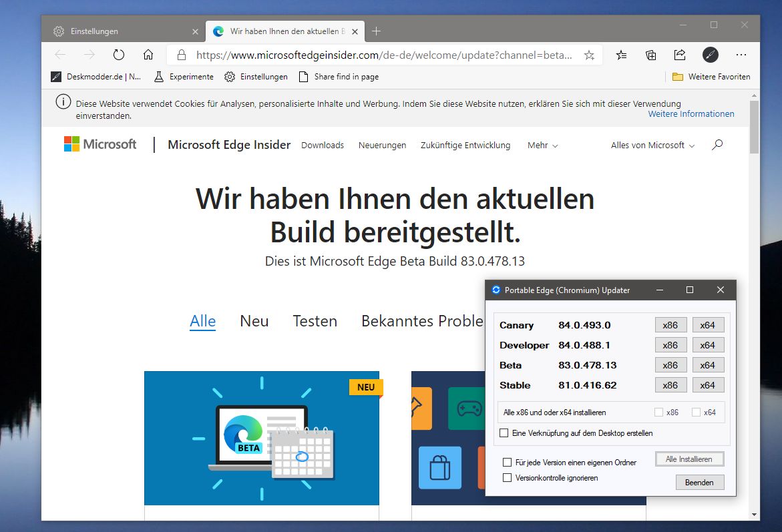Open the Deskmodder.de bookmark
This screenshot has width=782, height=532.
pyautogui.click(x=95, y=77)
